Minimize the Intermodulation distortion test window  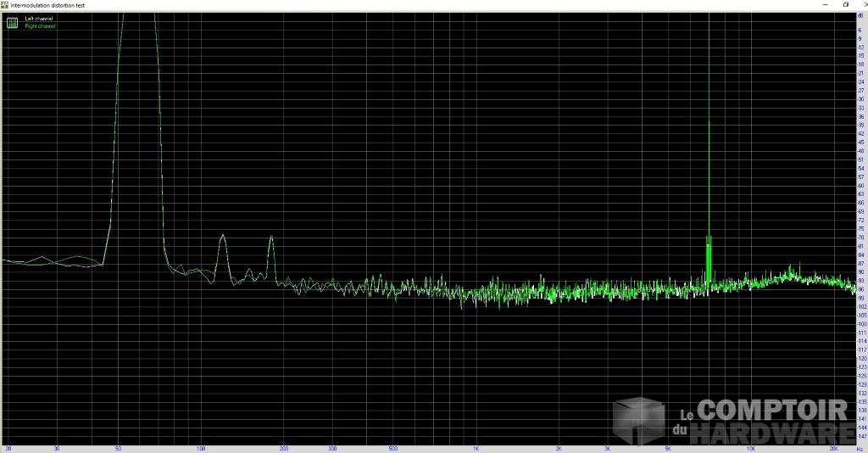[826, 4]
